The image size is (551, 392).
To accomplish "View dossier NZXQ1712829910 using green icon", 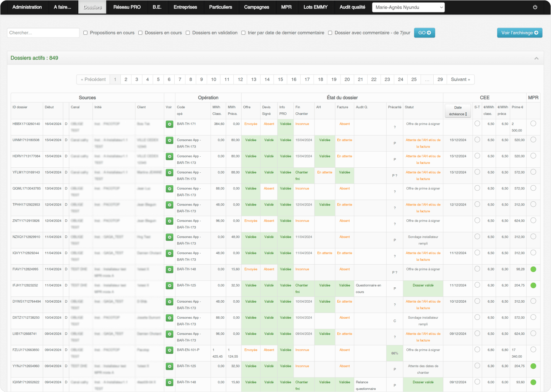I will [x=169, y=237].
